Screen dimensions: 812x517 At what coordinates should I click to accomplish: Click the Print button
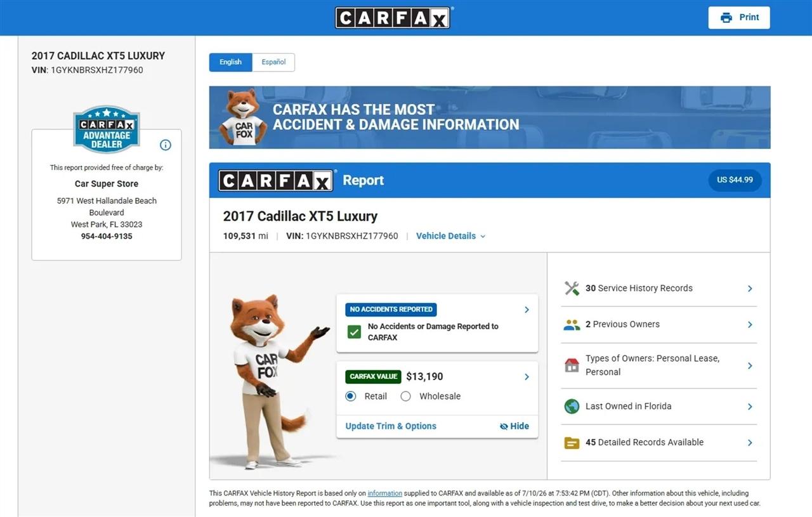(x=739, y=18)
